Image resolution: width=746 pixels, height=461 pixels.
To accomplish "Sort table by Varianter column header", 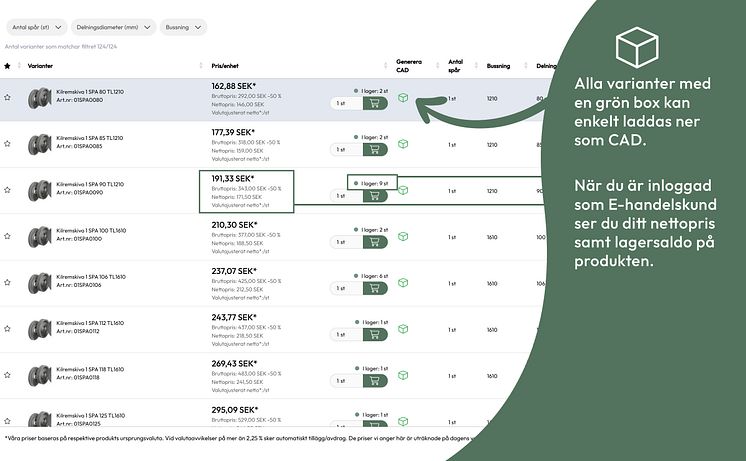I will pos(41,65).
